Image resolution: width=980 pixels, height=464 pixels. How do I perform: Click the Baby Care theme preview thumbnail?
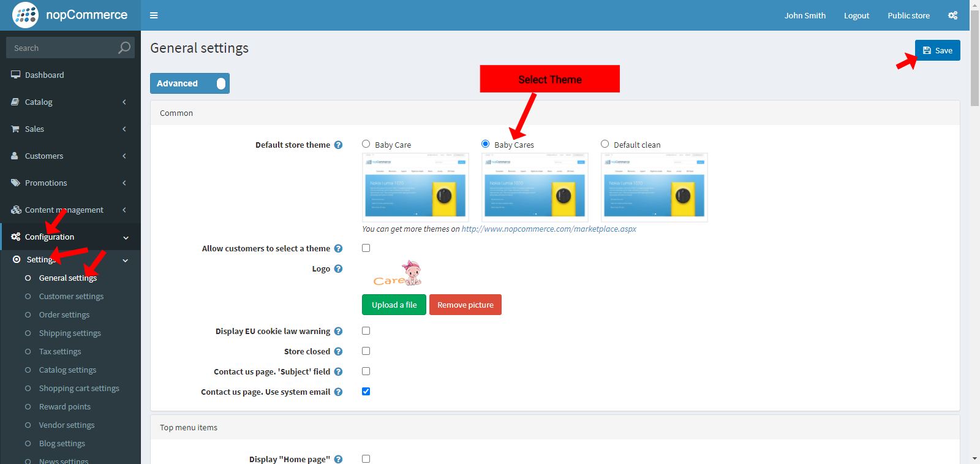click(415, 187)
